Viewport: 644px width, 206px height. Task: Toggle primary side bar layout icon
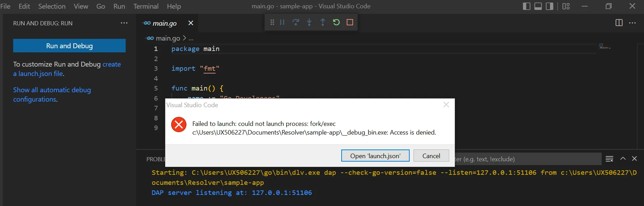click(x=526, y=6)
